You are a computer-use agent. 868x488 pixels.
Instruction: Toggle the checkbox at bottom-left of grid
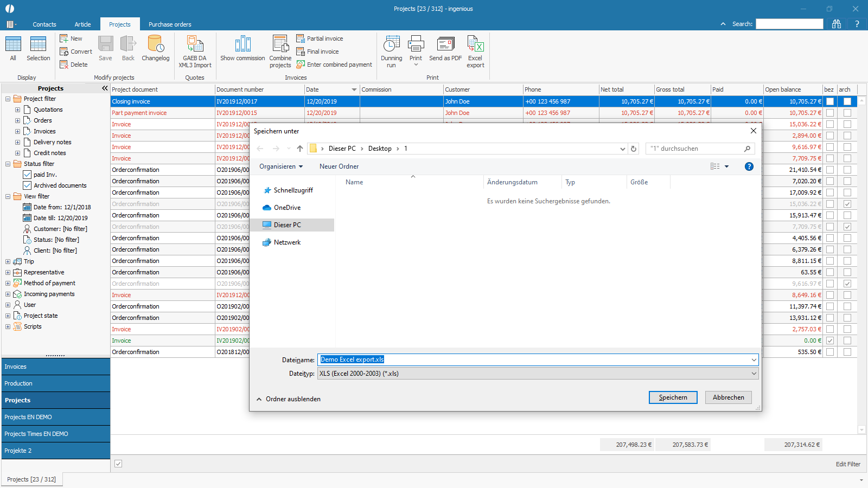pos(118,464)
